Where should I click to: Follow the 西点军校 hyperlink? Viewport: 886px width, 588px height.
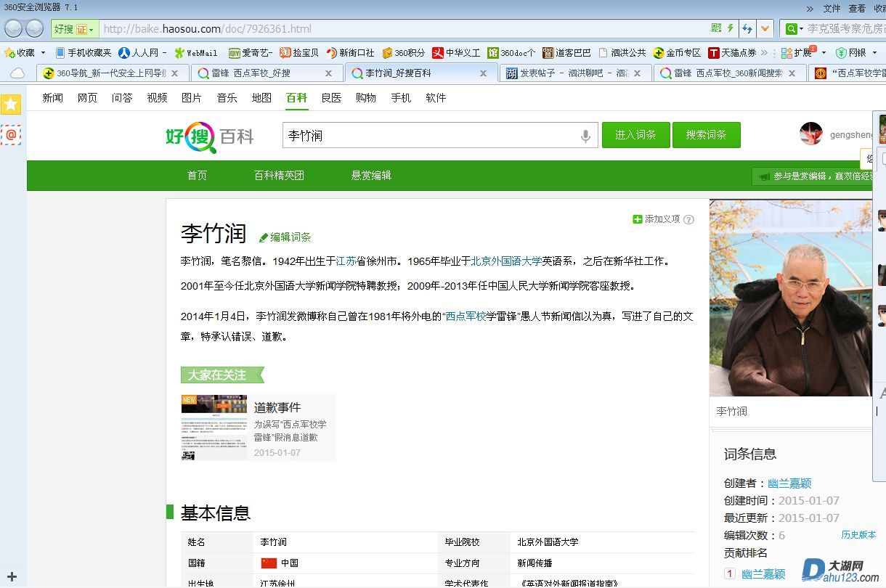click(466, 317)
